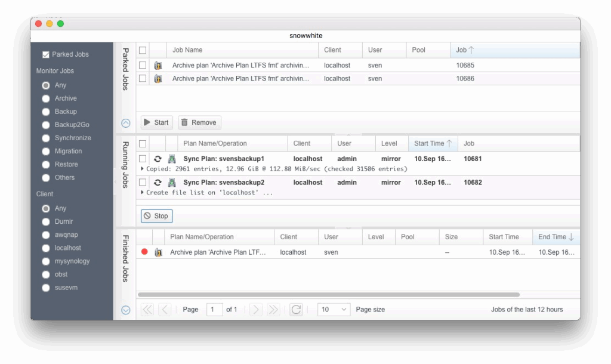Screen dimensions: 611x364
Task: Click the horizontal scrollbar in Finished Jobs
Action: (x=328, y=294)
